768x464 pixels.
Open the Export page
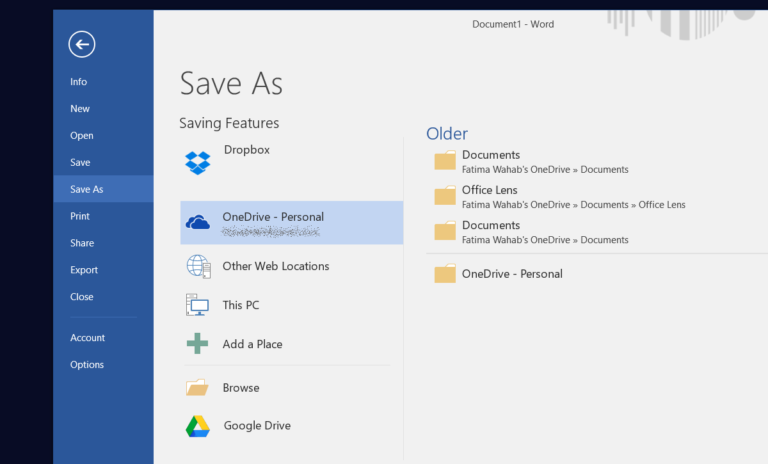point(84,270)
